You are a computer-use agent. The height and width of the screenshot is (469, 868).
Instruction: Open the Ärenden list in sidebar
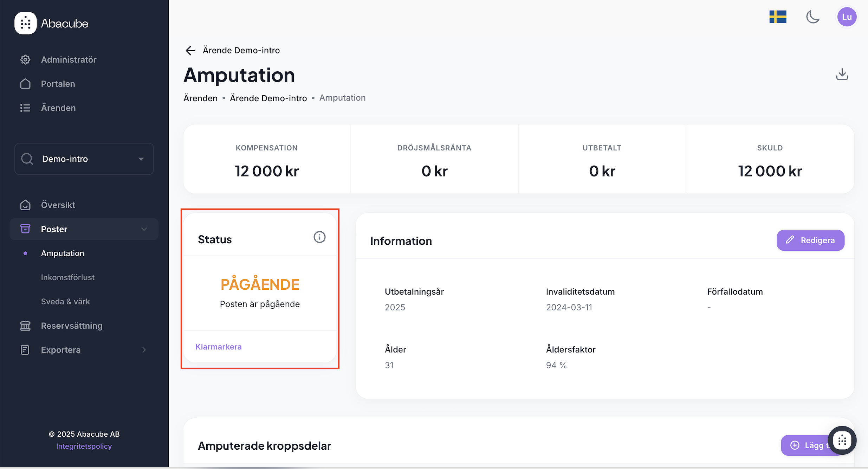coord(58,108)
